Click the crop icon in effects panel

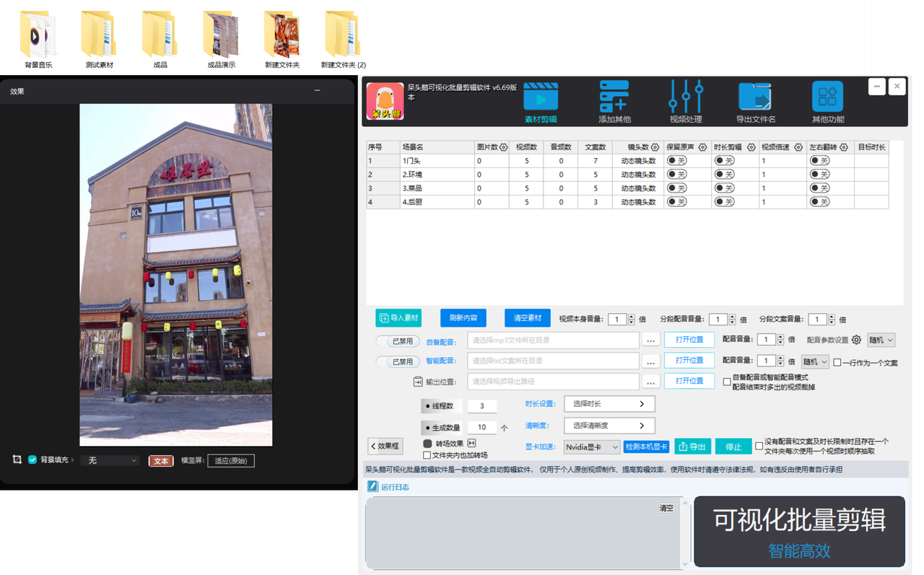click(17, 460)
